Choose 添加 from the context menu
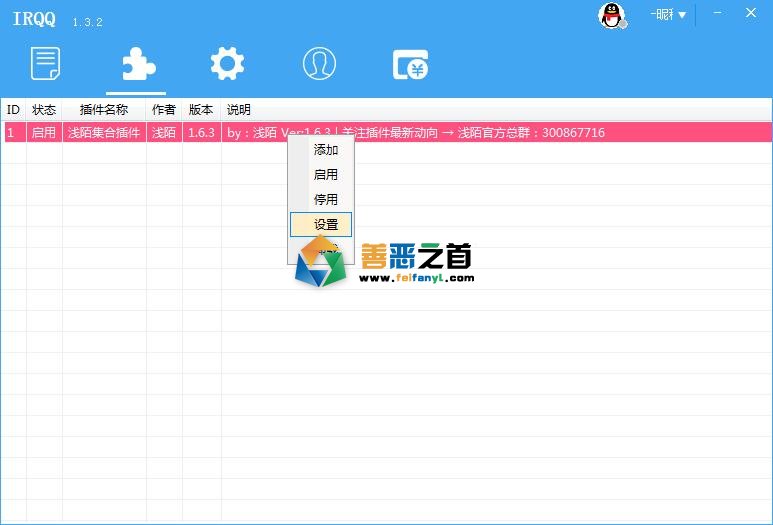Screen dimensions: 773x525 326,150
